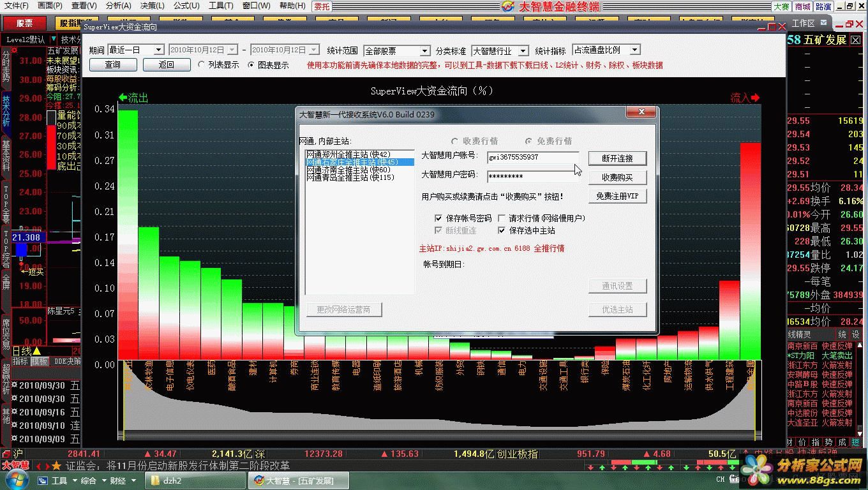Close the 大智慧新一代接收系统 dialog
The height and width of the screenshot is (490, 868).
(640, 113)
